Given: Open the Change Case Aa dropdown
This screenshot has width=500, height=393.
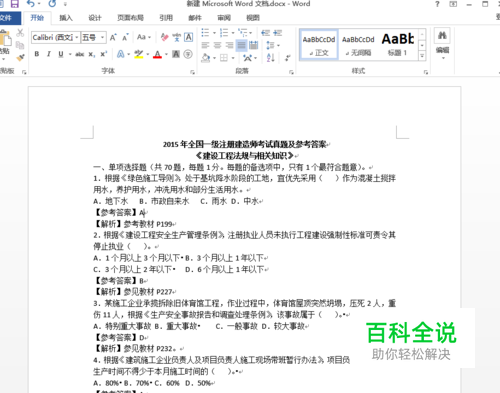Looking at the screenshot, I should tap(144, 37).
